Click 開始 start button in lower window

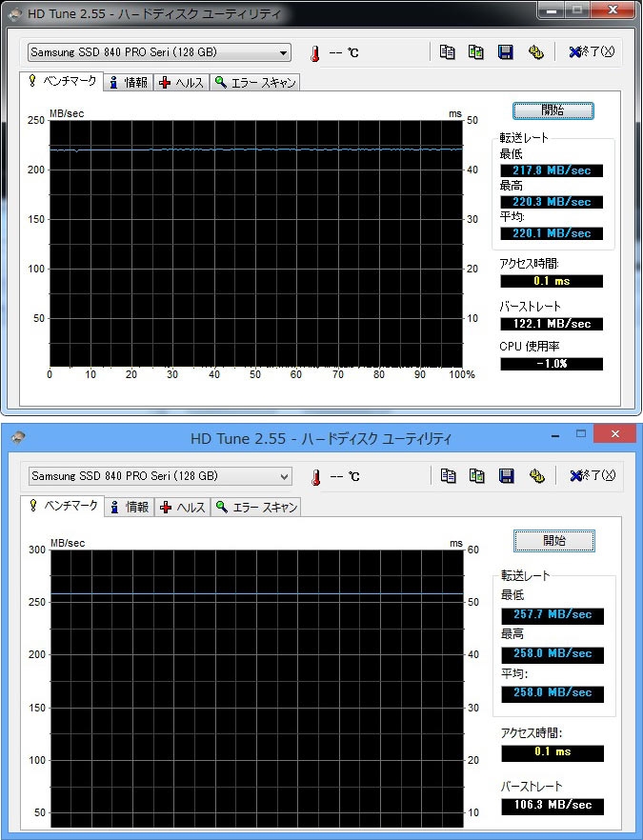click(554, 541)
